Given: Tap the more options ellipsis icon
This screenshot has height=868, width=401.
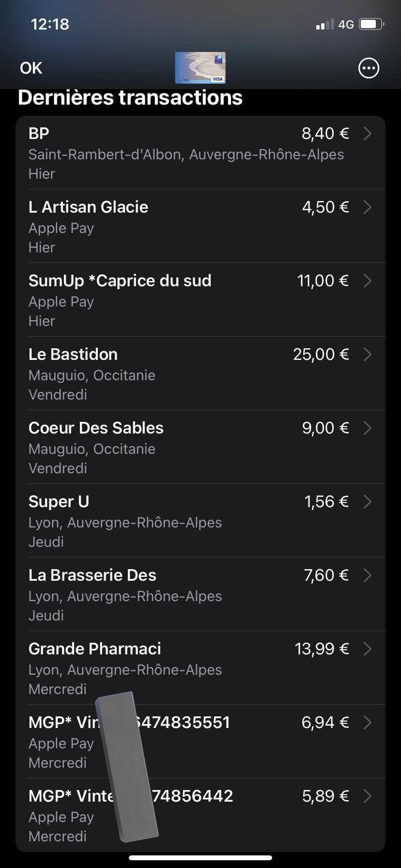Looking at the screenshot, I should click(x=369, y=68).
